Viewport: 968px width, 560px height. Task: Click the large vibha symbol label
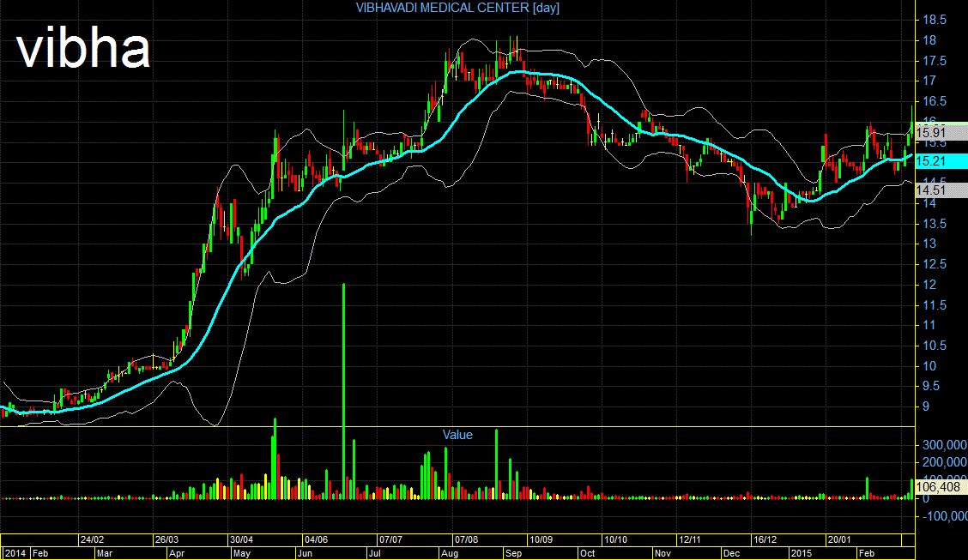[x=82, y=49]
